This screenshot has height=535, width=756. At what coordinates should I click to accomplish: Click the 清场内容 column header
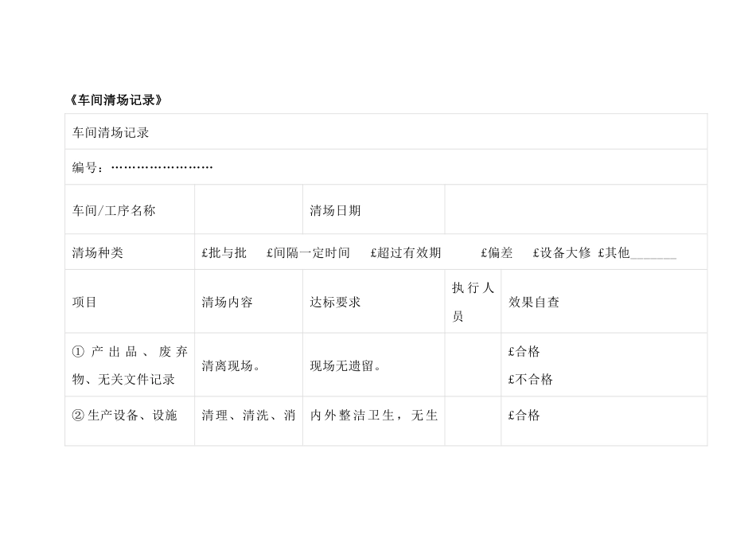[x=249, y=302]
